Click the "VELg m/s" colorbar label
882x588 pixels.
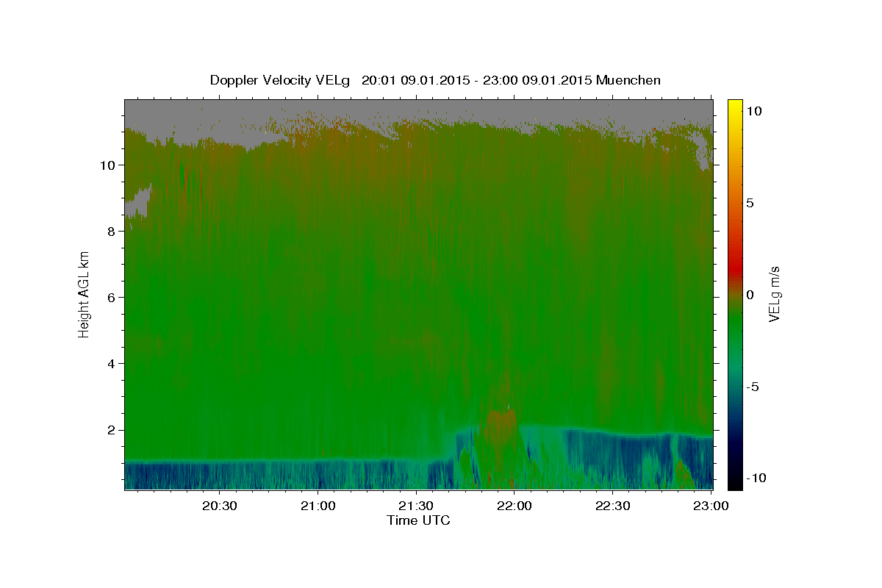pos(774,295)
